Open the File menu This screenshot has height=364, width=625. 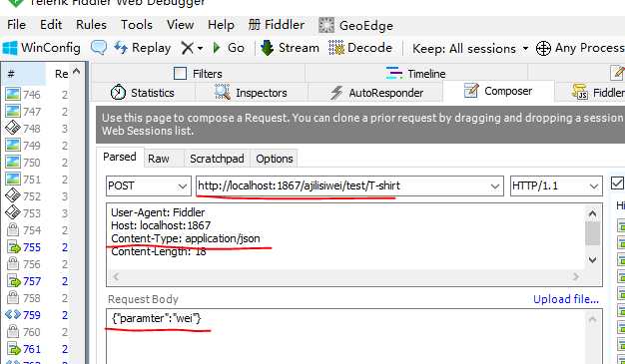click(16, 25)
